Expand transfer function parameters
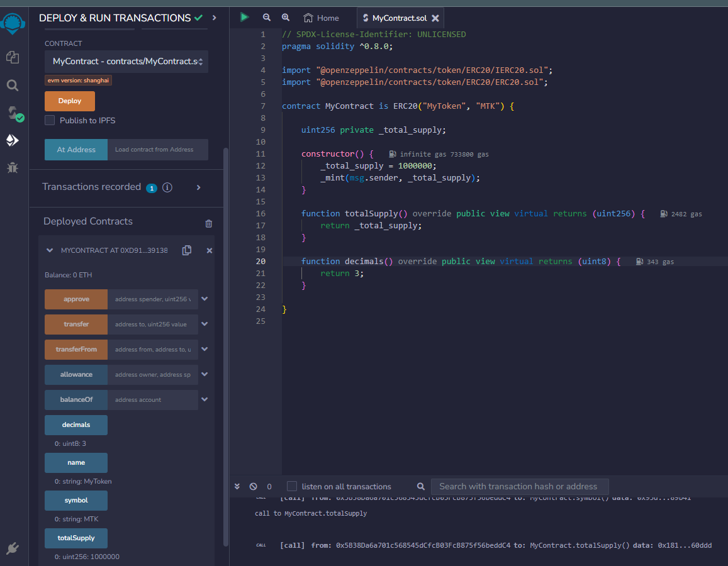 click(x=204, y=324)
